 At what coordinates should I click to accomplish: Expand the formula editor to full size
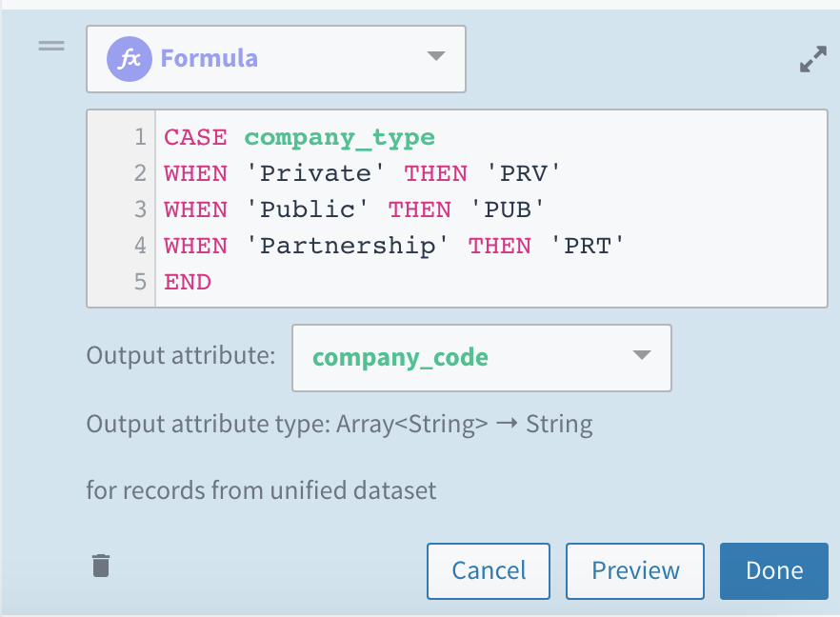click(x=812, y=62)
